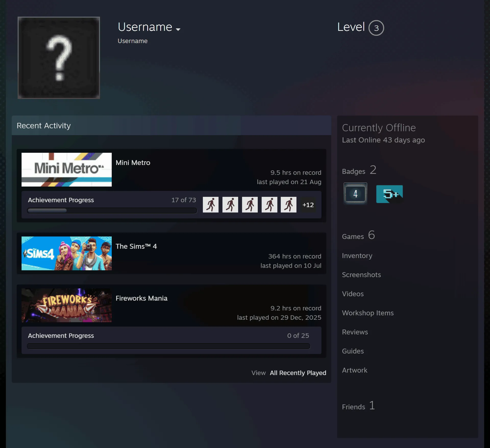Open The Sims 4 game banner

(x=67, y=253)
